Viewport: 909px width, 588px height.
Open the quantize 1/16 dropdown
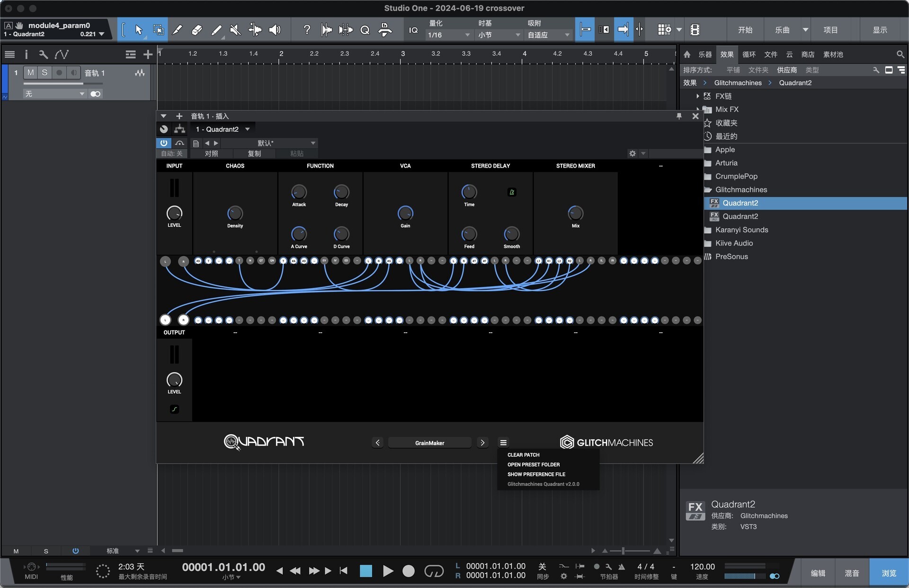click(448, 35)
